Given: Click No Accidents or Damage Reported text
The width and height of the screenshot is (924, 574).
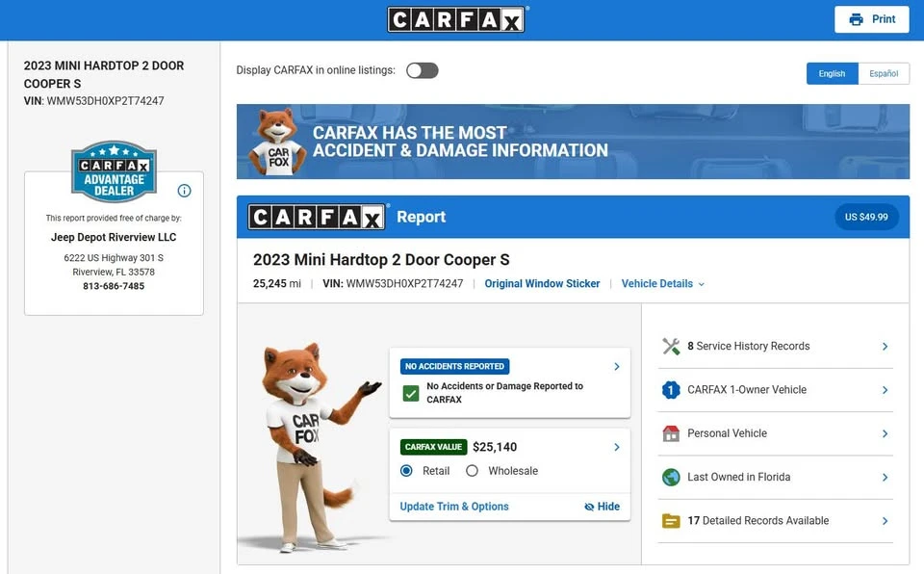Looking at the screenshot, I should tap(504, 393).
